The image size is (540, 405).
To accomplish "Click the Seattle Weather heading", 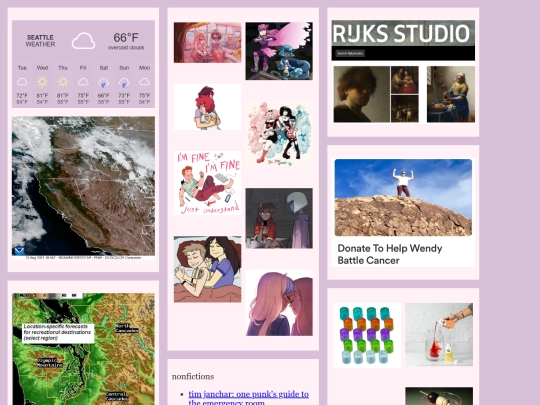I will 40,41.
